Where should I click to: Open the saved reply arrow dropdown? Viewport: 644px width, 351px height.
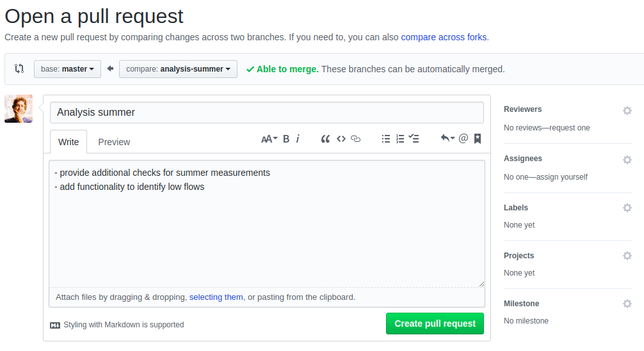447,139
